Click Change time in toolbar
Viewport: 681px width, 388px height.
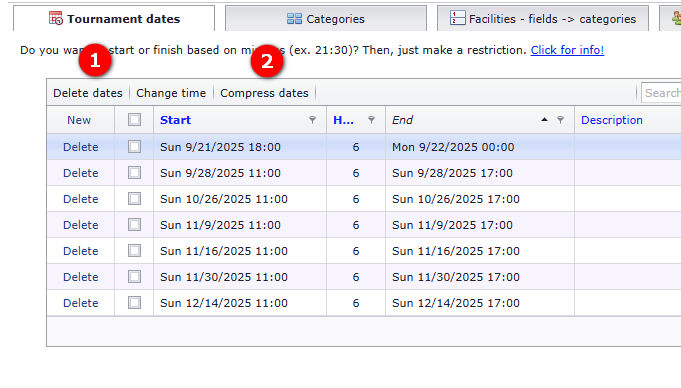(x=171, y=93)
